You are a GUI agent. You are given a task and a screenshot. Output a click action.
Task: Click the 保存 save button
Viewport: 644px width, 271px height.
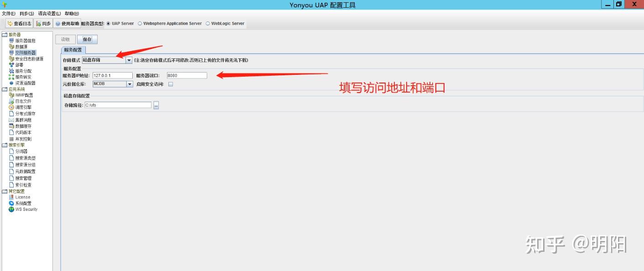(x=87, y=39)
